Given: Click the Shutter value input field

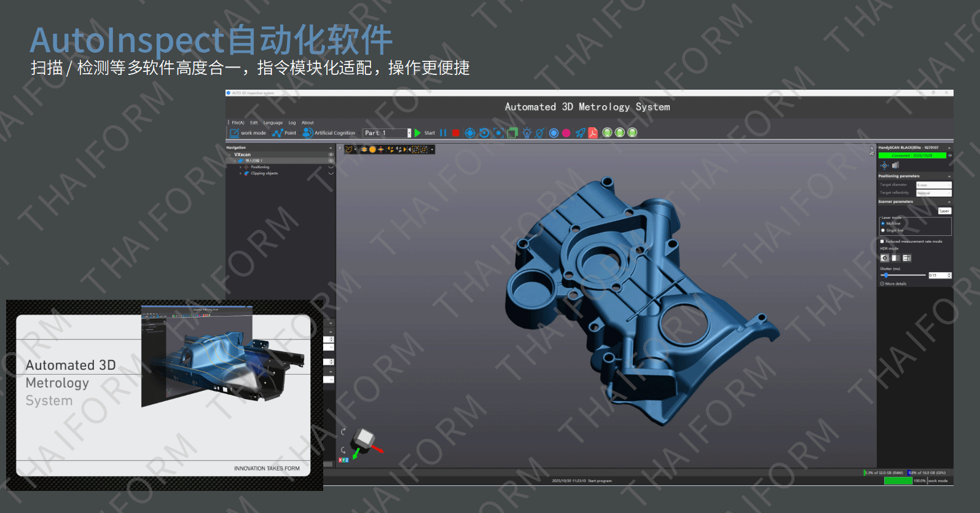Looking at the screenshot, I should (937, 275).
